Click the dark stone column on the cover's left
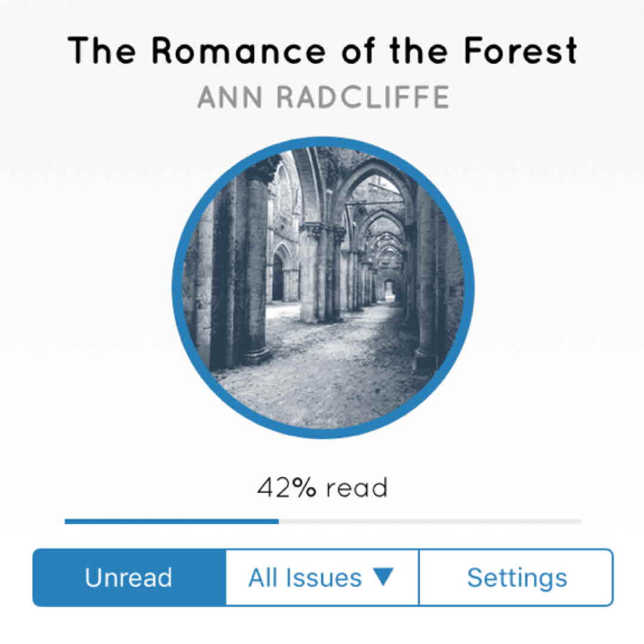Screen dimensions: 644x644 coord(224,268)
